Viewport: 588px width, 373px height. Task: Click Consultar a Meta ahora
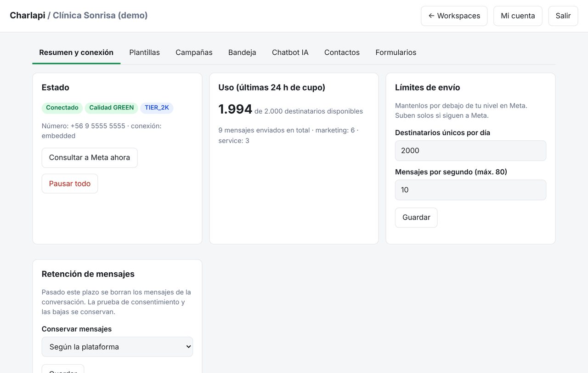tap(90, 158)
